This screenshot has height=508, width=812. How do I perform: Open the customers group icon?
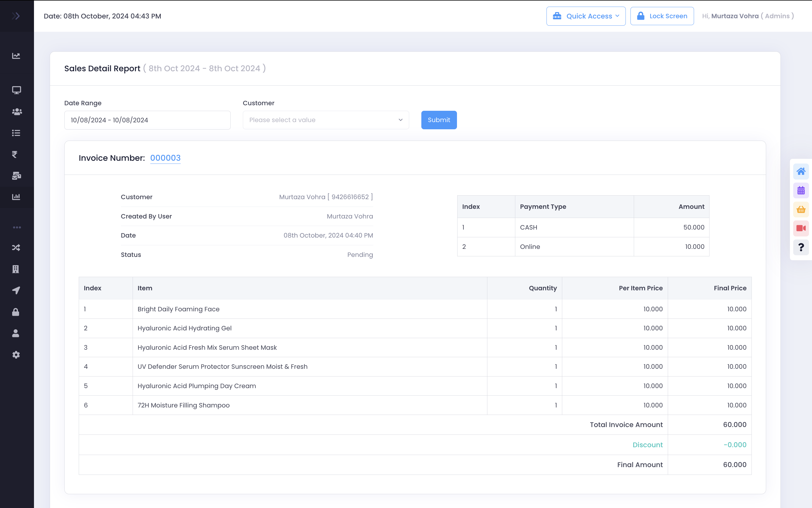tap(17, 112)
